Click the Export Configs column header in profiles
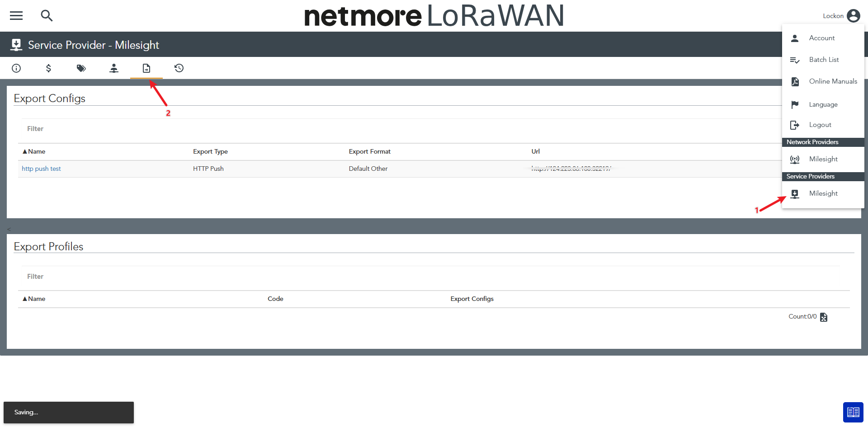This screenshot has height=427, width=868. 472,299
